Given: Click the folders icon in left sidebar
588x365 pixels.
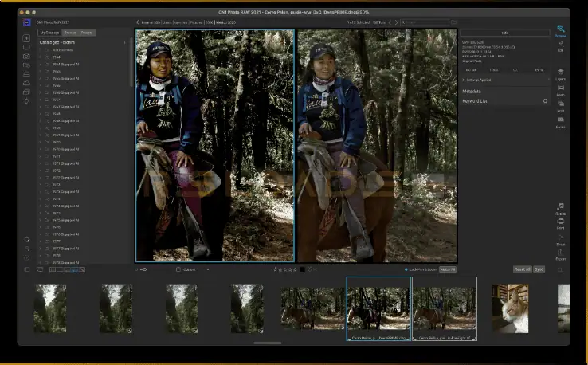Looking at the screenshot, I should click(x=26, y=65).
